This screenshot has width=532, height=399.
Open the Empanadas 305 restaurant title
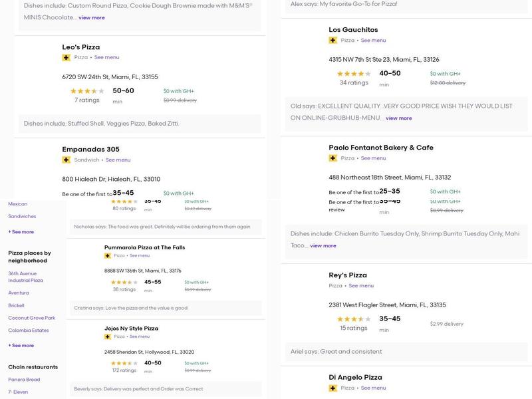coord(90,150)
